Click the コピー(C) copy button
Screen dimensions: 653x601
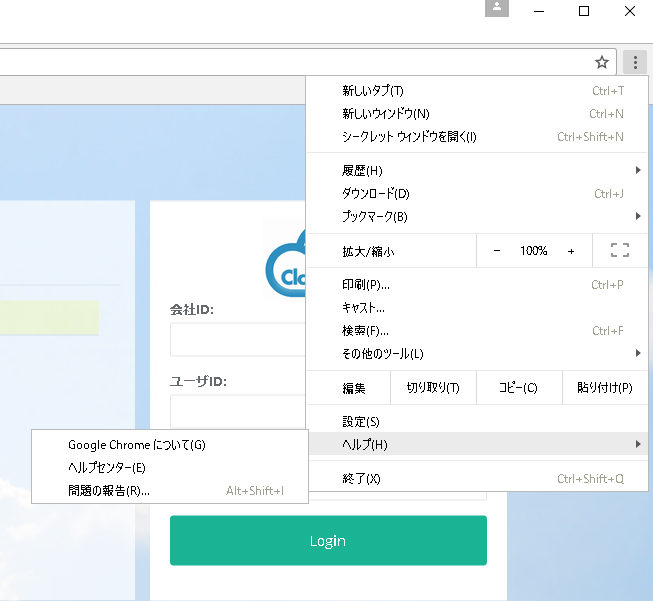[x=518, y=388]
